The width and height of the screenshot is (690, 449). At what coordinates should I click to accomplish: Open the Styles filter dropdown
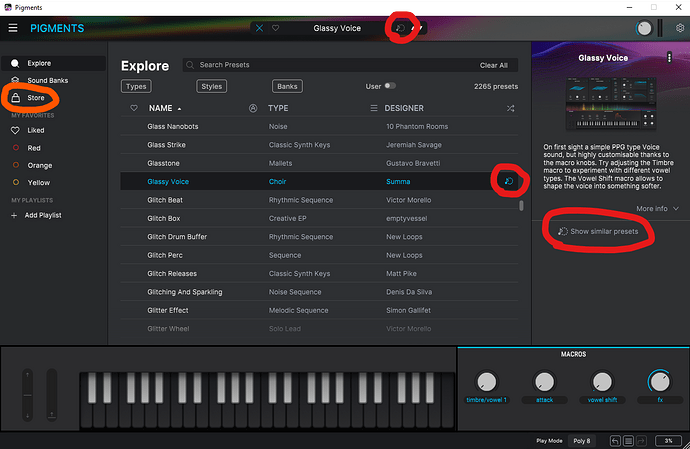pos(212,86)
